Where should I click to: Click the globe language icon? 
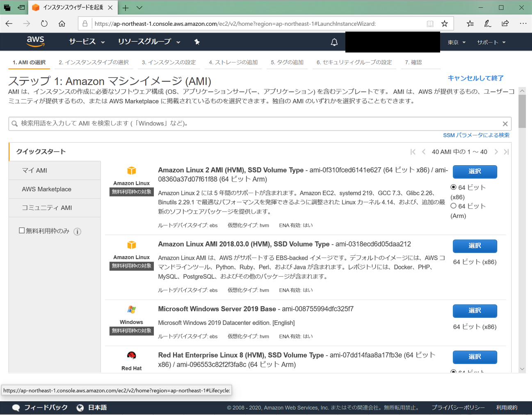click(80, 408)
